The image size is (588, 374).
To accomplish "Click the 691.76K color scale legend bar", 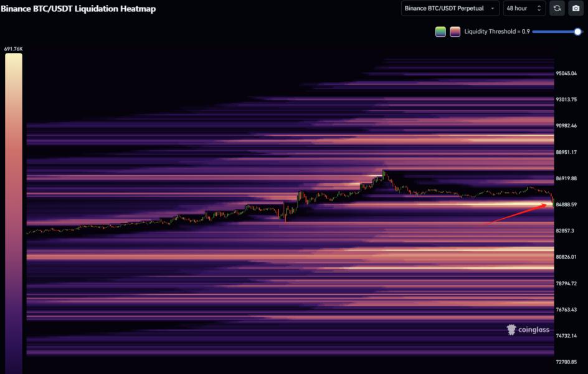I will pos(14,213).
